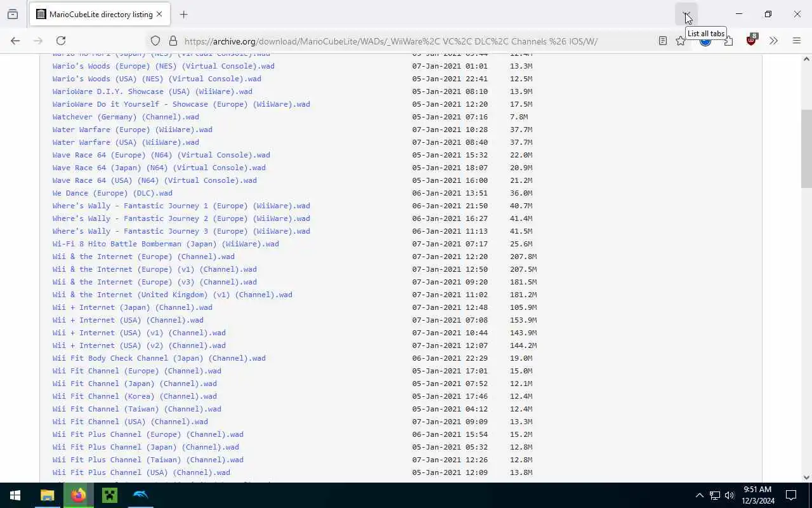Open the uBlock Origin extension icon

[x=751, y=41]
